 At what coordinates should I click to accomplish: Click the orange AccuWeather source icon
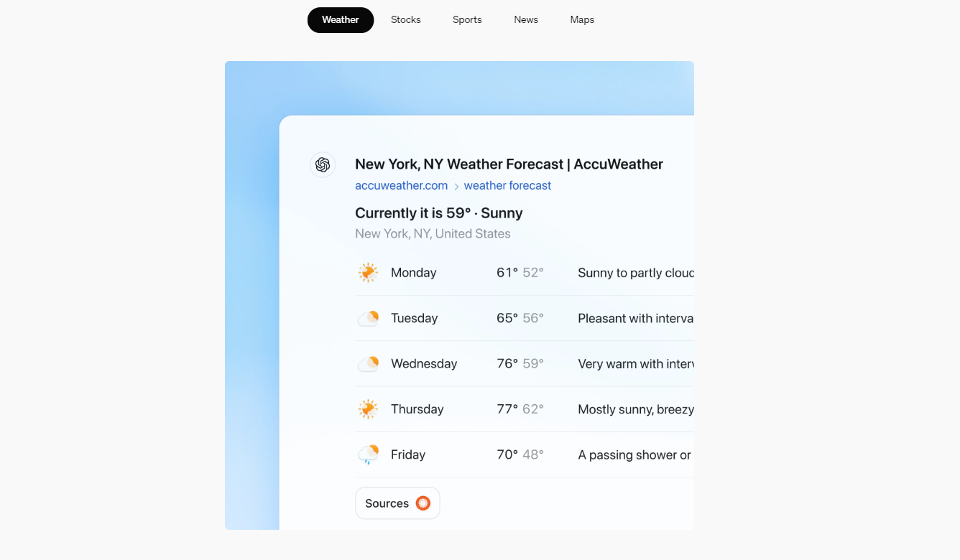[423, 503]
